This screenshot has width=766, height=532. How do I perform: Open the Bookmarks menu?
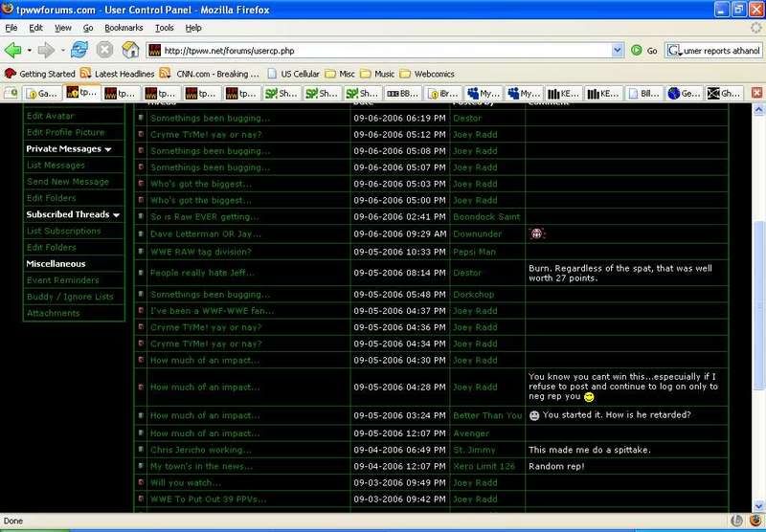124,28
